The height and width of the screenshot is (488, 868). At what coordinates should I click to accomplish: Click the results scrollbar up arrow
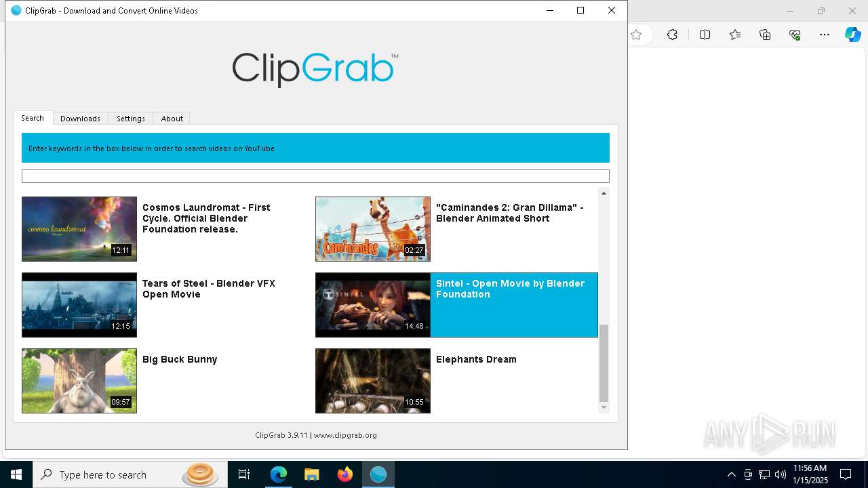coord(604,194)
